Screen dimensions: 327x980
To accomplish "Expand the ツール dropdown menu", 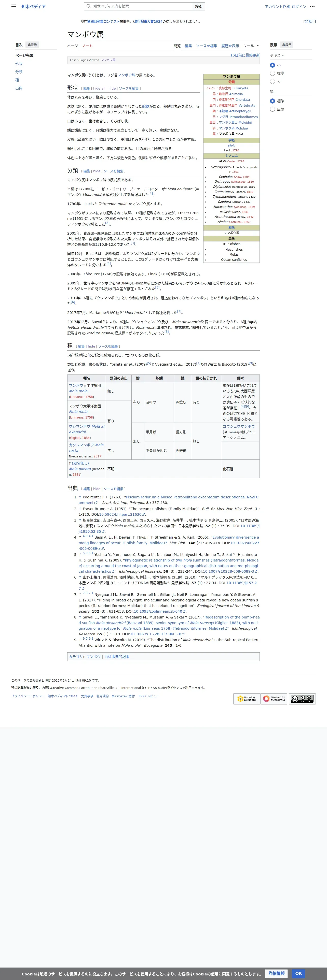I will pyautogui.click(x=251, y=46).
